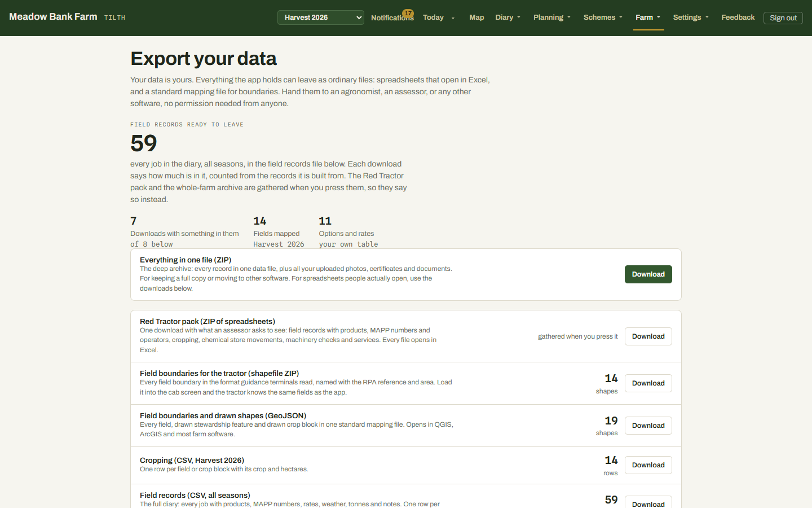Click 'Field records (CSV, all seasons)' title

(195, 495)
